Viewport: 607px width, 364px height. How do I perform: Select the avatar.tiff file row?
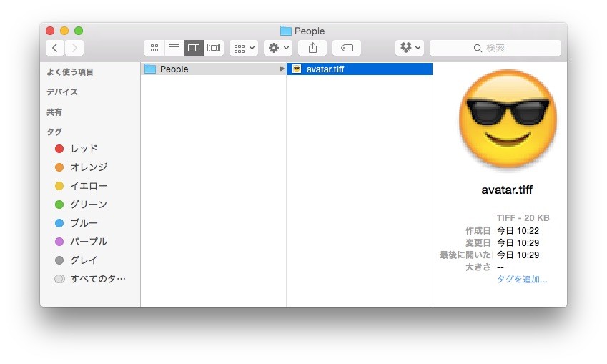[x=360, y=69]
